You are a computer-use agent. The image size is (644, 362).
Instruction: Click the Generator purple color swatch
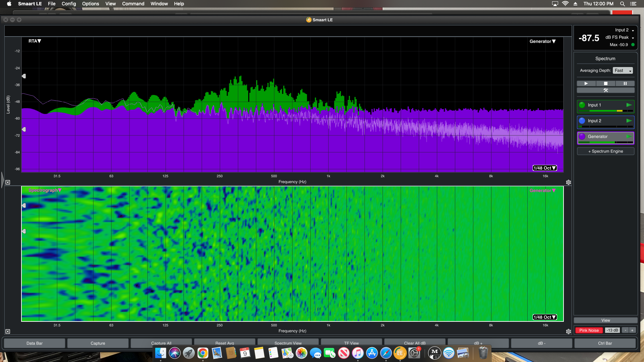pyautogui.click(x=582, y=136)
